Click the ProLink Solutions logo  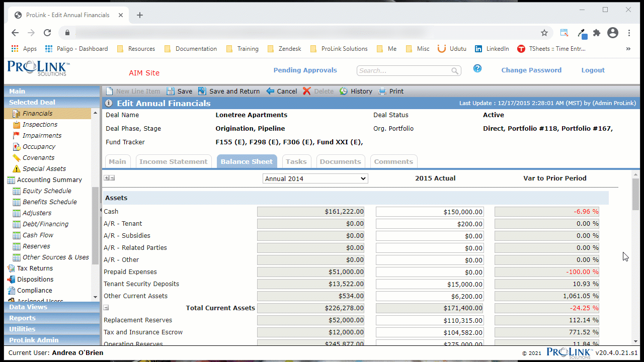pos(38,68)
